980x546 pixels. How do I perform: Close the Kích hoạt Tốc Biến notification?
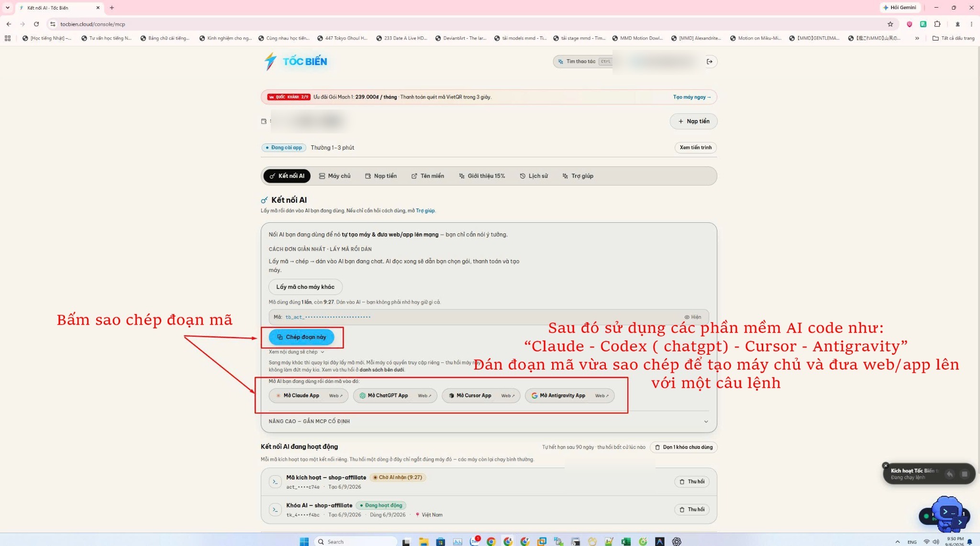885,466
